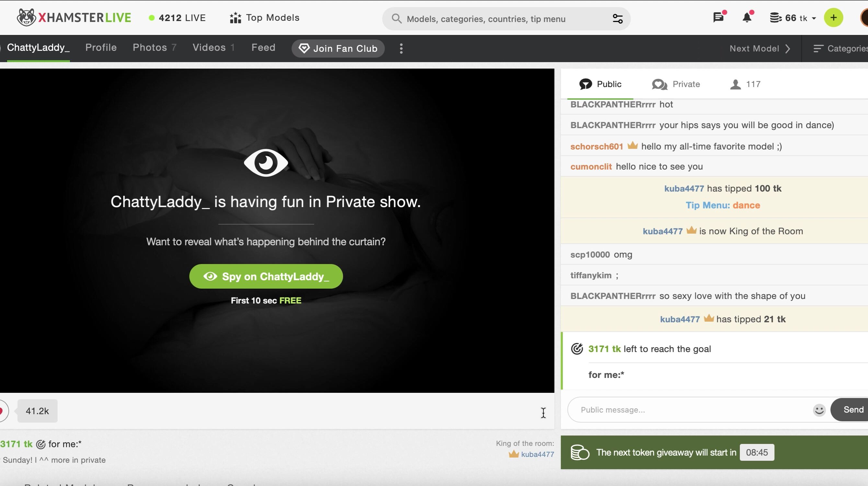The image size is (868, 486).
Task: Click kuba4477 in the 100 tk tip message
Action: pos(684,188)
